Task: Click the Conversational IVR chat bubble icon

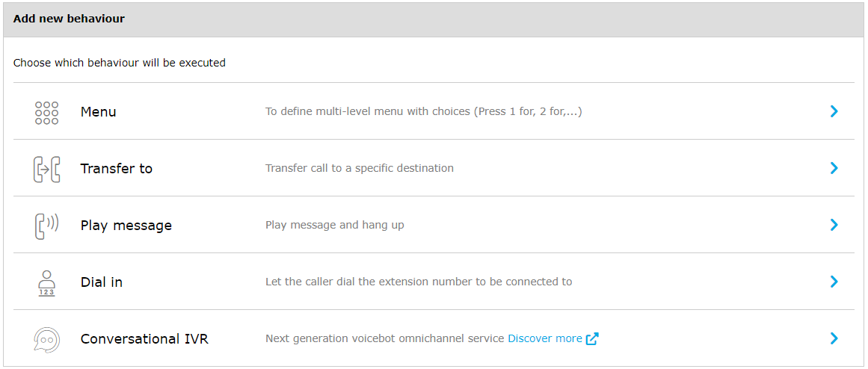Action: (x=46, y=339)
